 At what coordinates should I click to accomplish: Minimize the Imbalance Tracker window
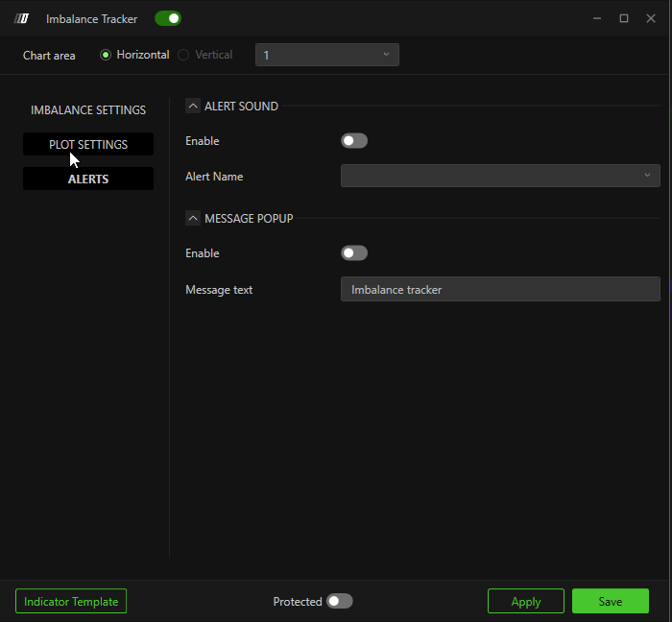click(x=597, y=18)
